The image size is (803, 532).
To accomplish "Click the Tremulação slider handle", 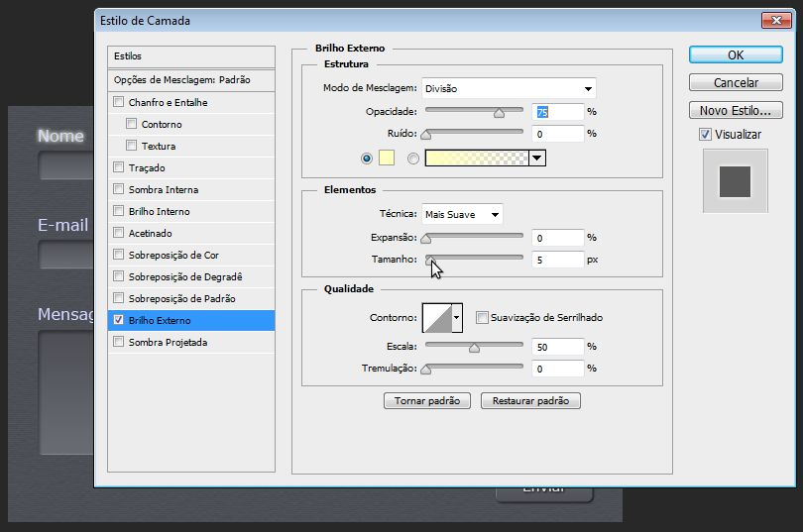I will coord(425,370).
